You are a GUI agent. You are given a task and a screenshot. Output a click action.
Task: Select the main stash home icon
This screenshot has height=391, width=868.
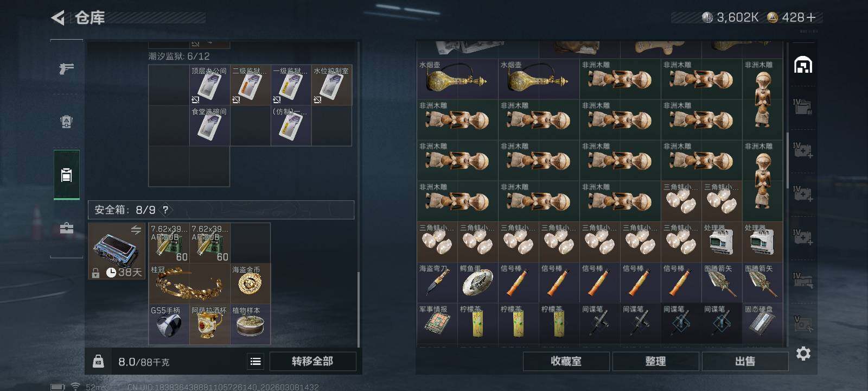click(x=803, y=65)
